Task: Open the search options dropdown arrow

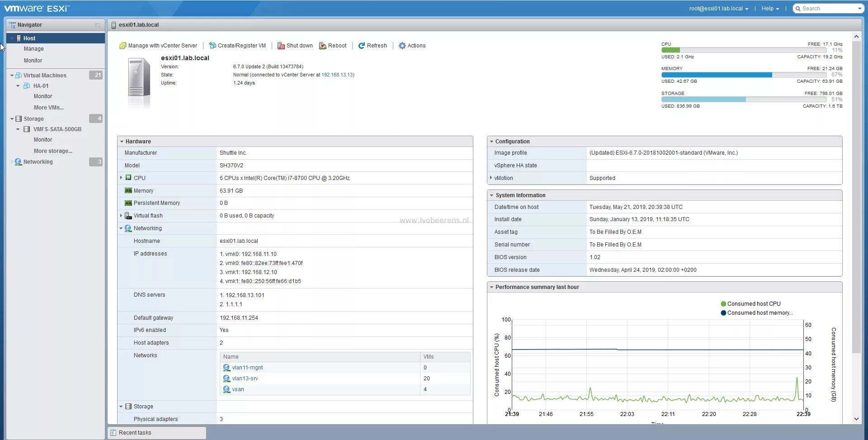Action: [x=860, y=9]
